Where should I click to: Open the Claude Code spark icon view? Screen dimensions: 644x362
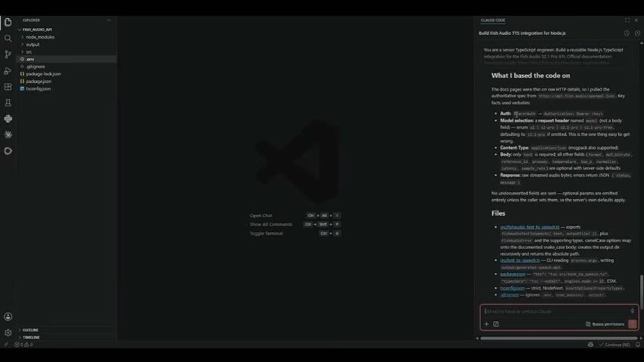[8, 135]
